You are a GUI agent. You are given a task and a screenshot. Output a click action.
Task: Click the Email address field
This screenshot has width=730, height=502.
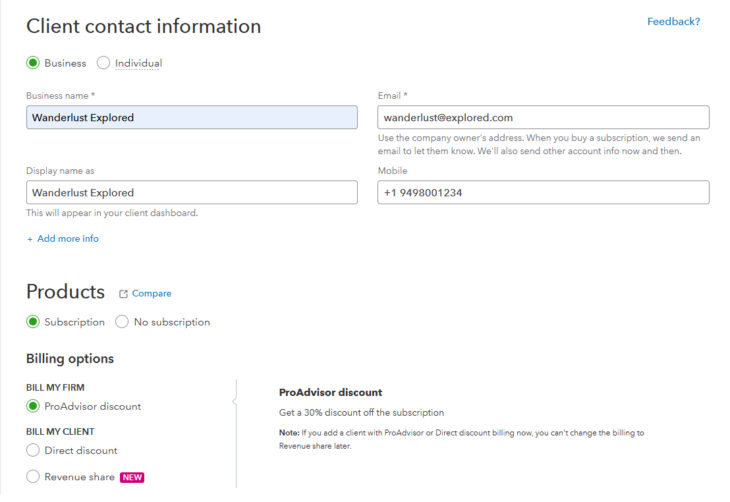point(543,117)
